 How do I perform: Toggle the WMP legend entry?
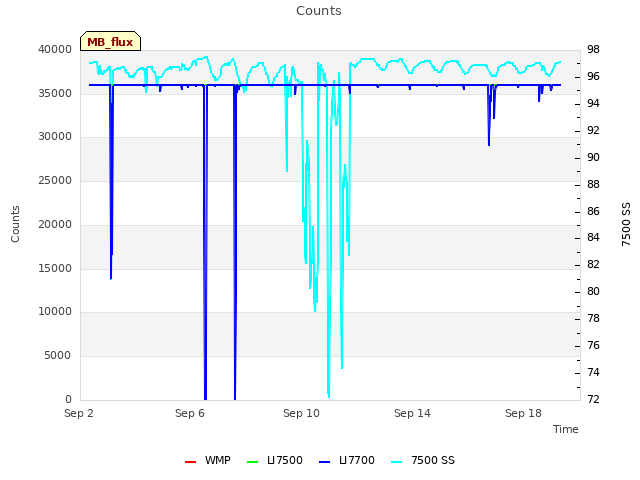pyautogui.click(x=207, y=460)
